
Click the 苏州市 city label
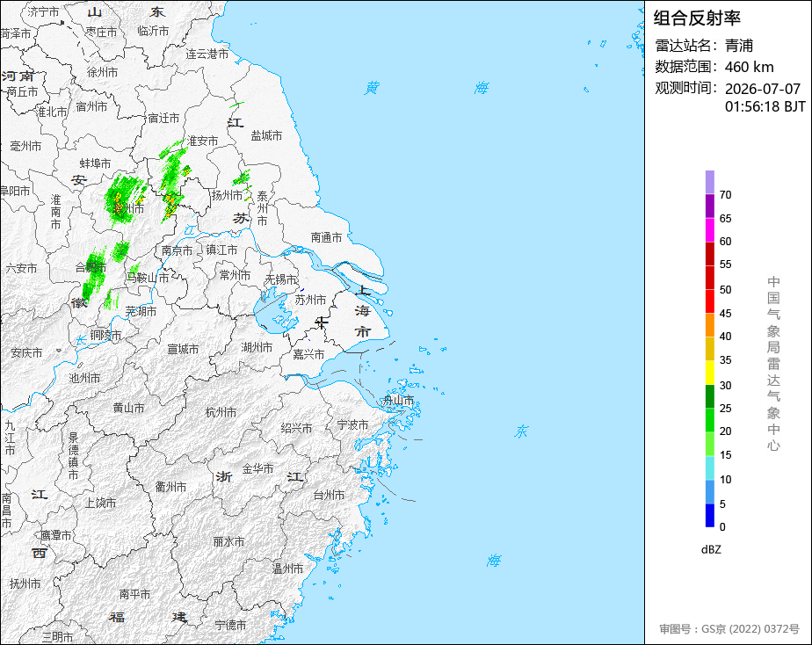[x=311, y=301]
